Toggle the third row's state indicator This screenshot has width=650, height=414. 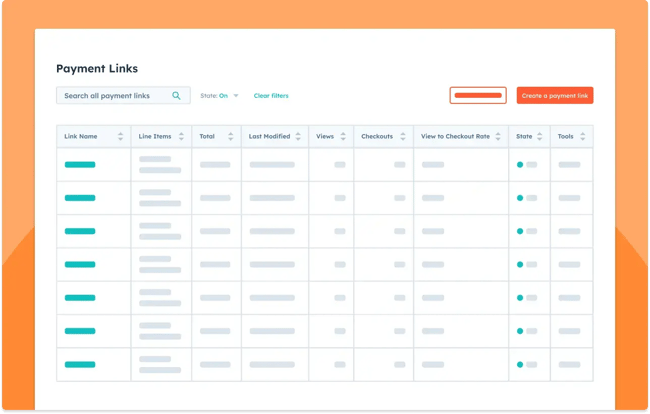pos(520,231)
